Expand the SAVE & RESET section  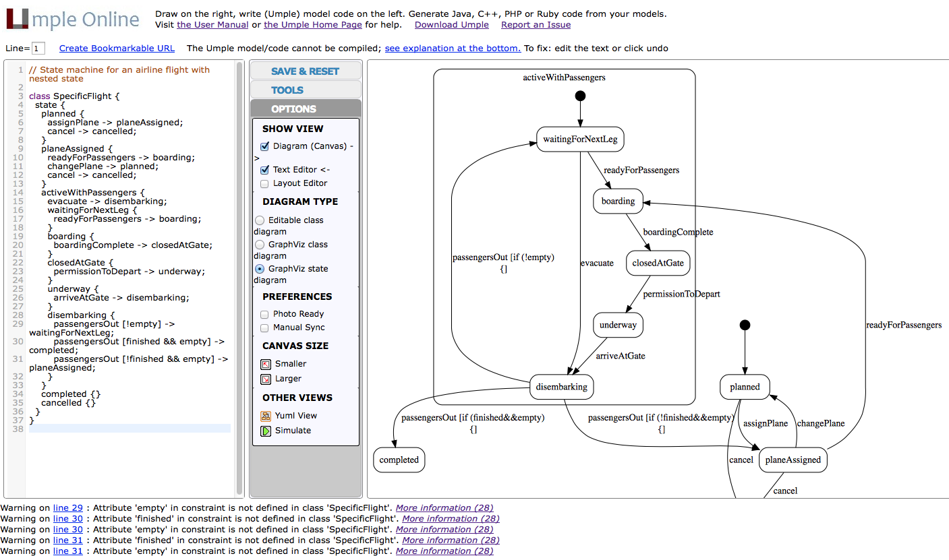coord(306,71)
